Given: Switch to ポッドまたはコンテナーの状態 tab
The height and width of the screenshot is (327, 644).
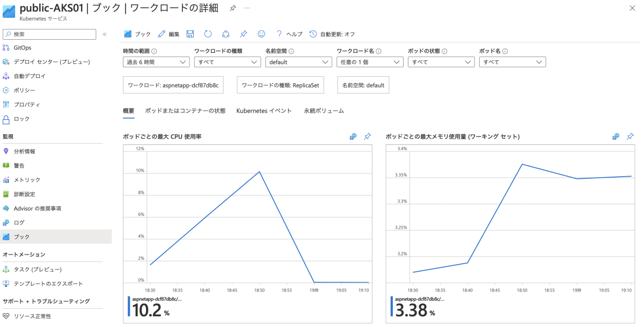Looking at the screenshot, I should coord(185,111).
